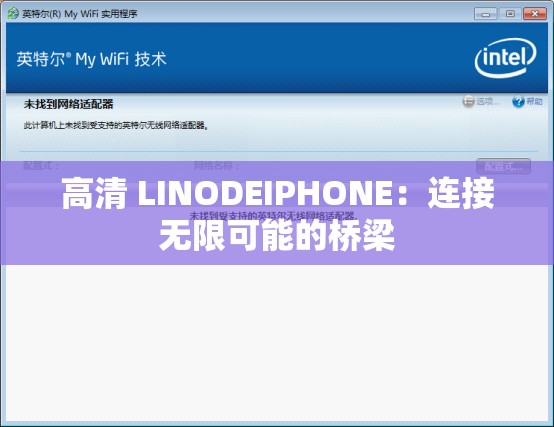Click the 英特尔(R) My WiFi 实用程序 window title
Image resolution: width=554 pixels, height=427 pixels.
tap(80, 14)
